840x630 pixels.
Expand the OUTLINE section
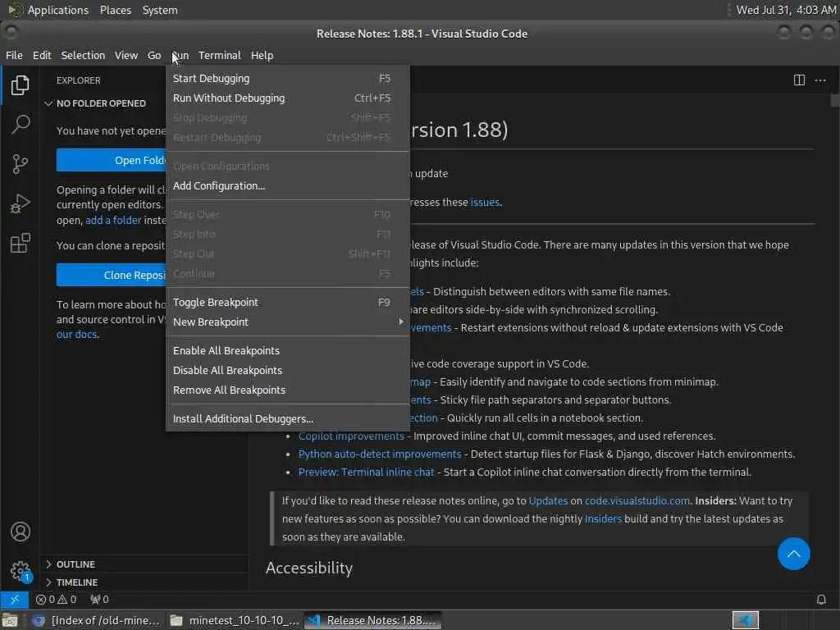tap(75, 564)
